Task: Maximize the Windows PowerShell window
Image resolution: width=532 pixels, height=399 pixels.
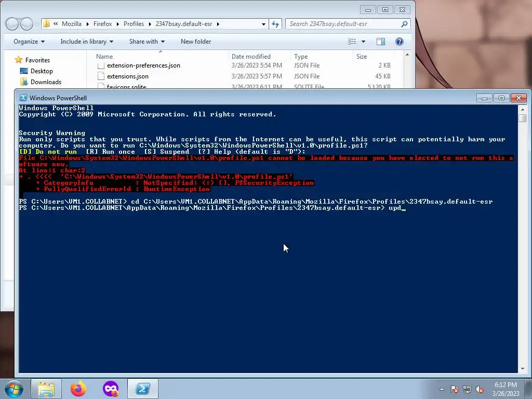Action: (x=501, y=98)
